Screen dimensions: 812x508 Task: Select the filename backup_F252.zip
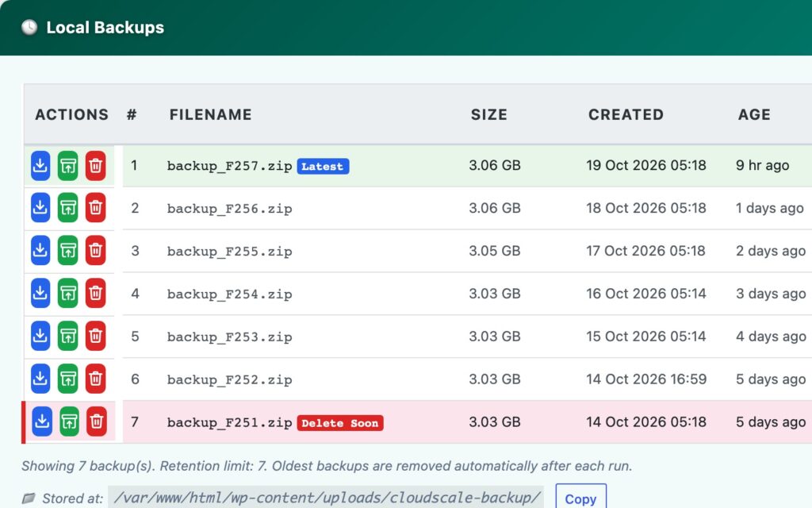coord(229,379)
